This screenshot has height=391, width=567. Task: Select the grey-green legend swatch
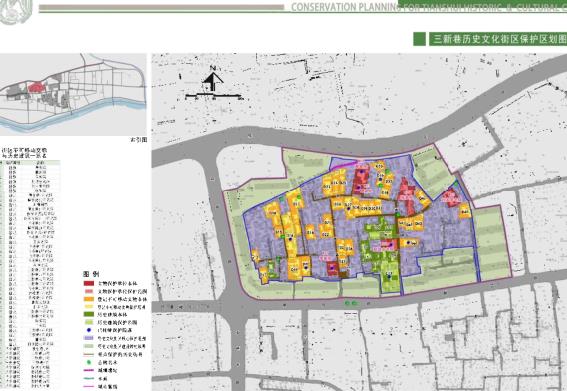[x=89, y=346]
